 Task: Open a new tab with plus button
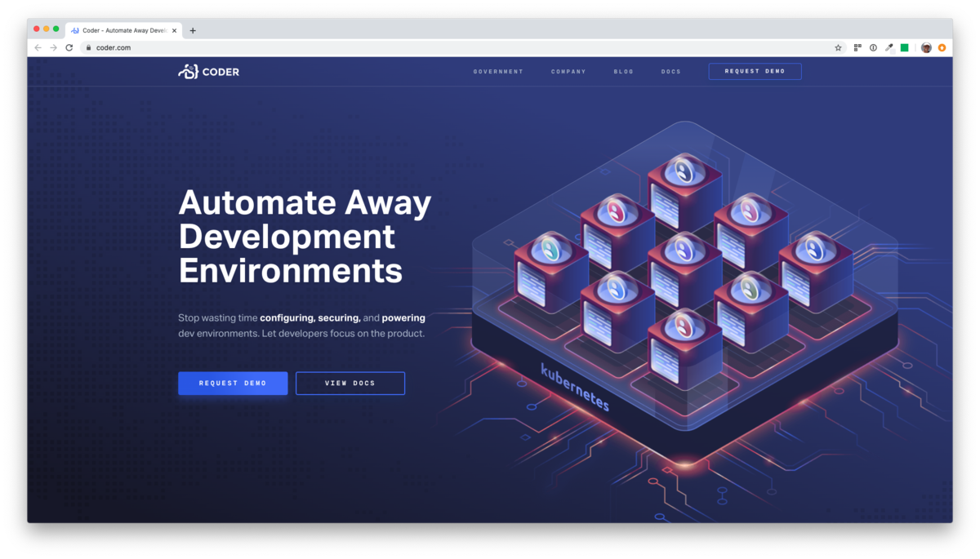click(193, 31)
